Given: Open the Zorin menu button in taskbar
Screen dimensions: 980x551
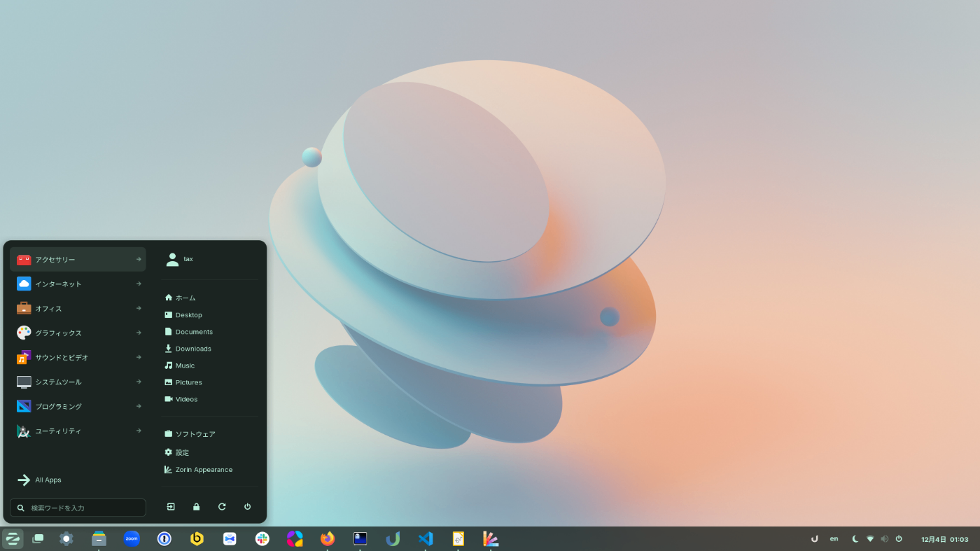Looking at the screenshot, I should pyautogui.click(x=13, y=538).
